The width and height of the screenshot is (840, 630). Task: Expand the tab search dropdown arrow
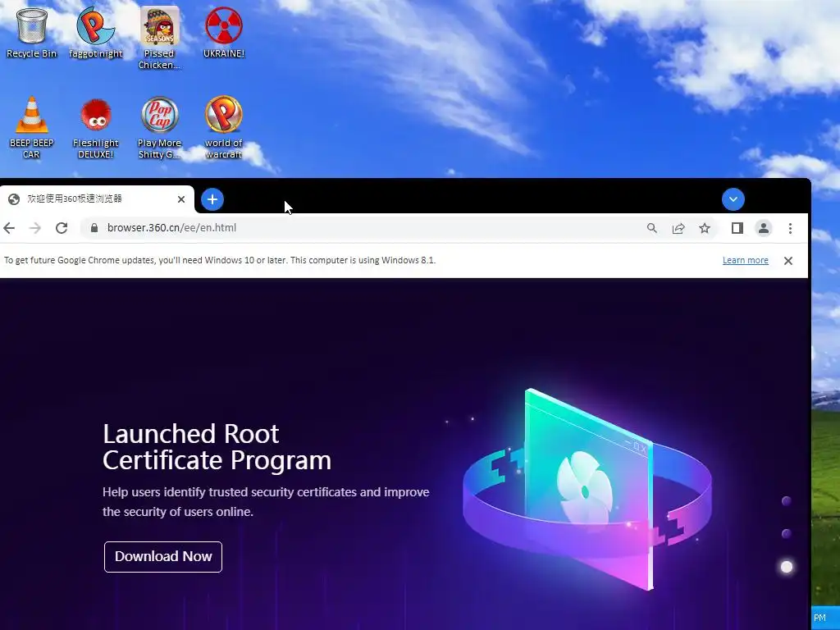pyautogui.click(x=733, y=199)
